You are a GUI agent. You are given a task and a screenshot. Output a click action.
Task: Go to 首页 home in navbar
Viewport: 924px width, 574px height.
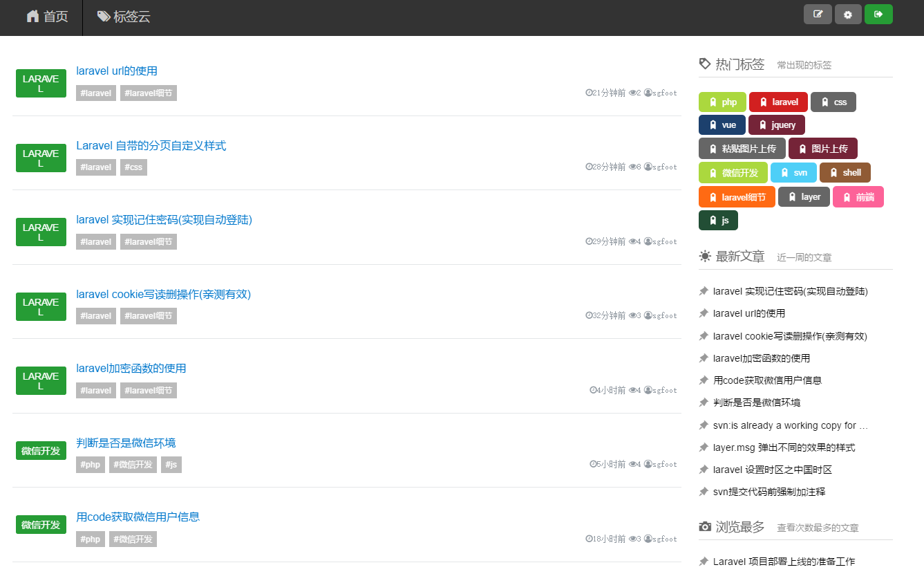point(47,17)
